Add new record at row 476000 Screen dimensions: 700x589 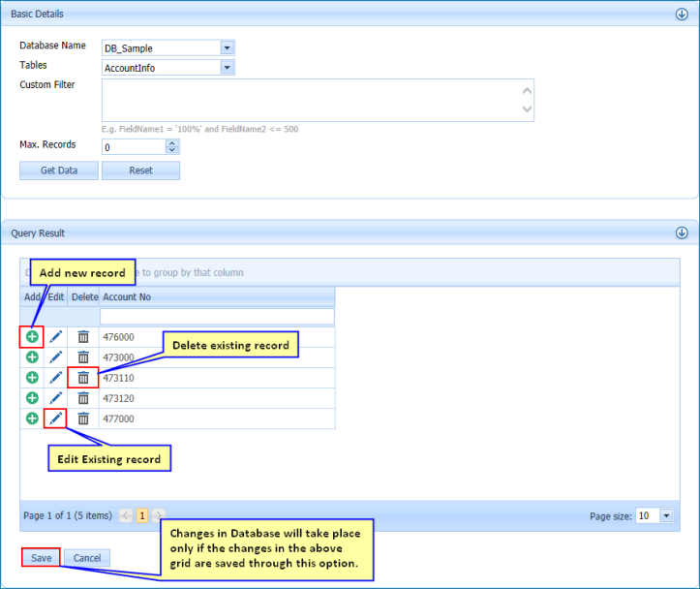point(32,337)
